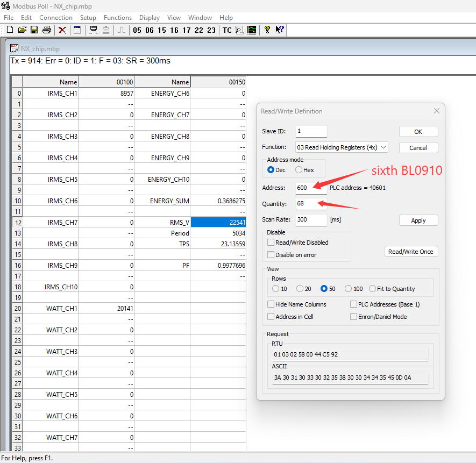Click the Connect icon in toolbar
The image size is (476, 463).
tap(94, 30)
